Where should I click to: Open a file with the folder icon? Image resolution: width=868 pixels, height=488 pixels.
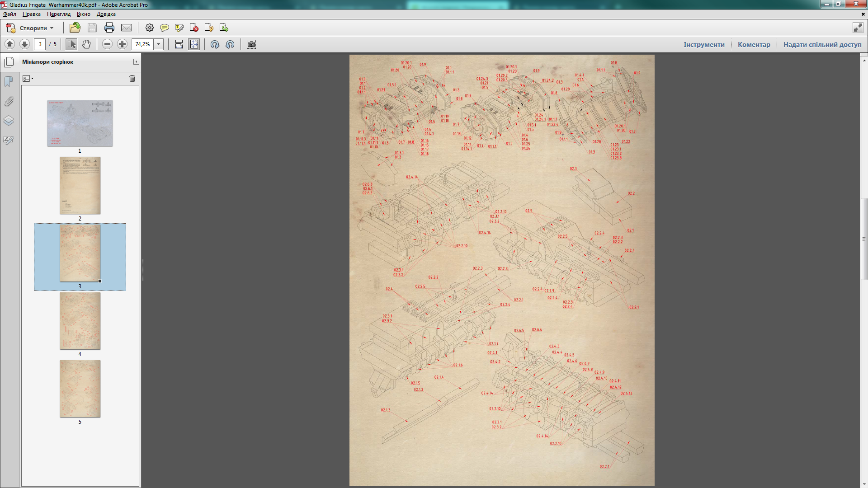[x=75, y=28]
